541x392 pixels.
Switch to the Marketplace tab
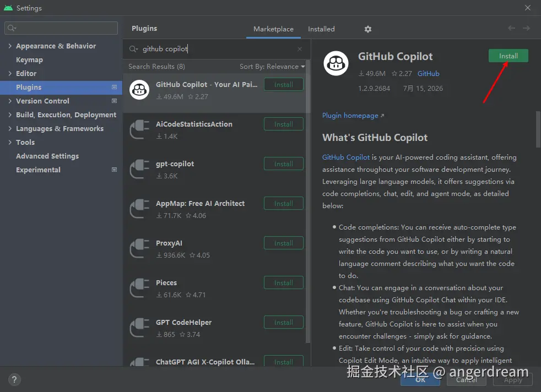point(273,29)
